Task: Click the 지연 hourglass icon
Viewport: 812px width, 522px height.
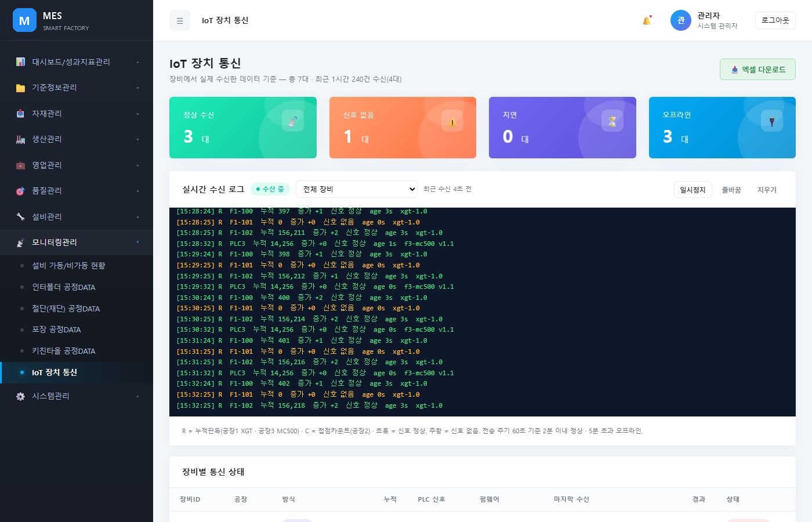Action: tap(612, 121)
